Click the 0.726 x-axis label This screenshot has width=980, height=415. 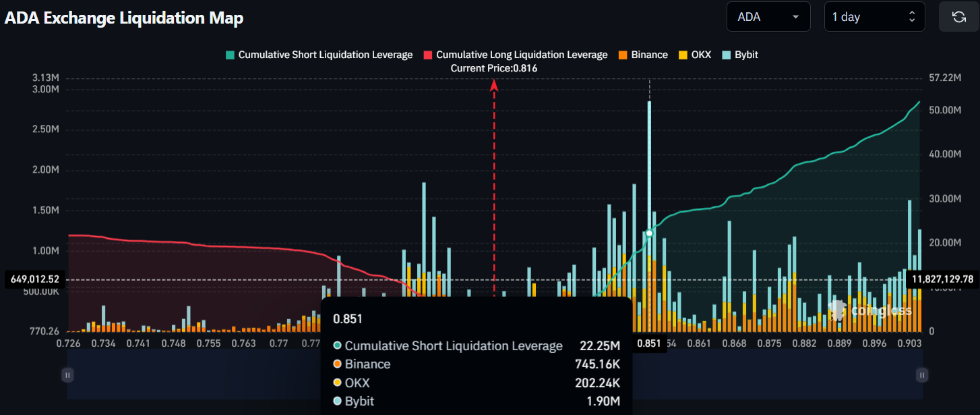pyautogui.click(x=68, y=343)
